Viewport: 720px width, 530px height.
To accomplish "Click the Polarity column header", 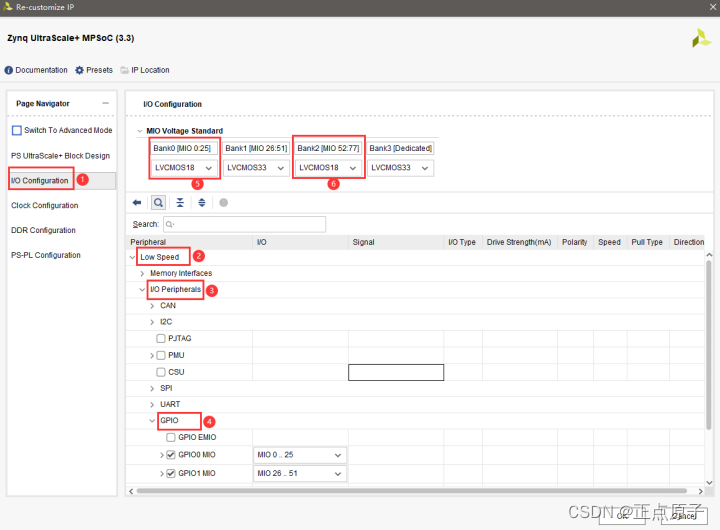I will click(575, 242).
